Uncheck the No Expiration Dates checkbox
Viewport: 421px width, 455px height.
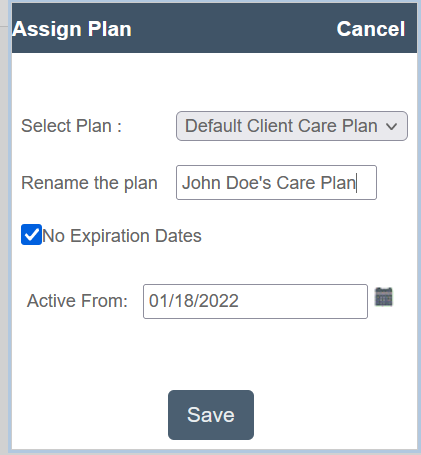coord(31,235)
